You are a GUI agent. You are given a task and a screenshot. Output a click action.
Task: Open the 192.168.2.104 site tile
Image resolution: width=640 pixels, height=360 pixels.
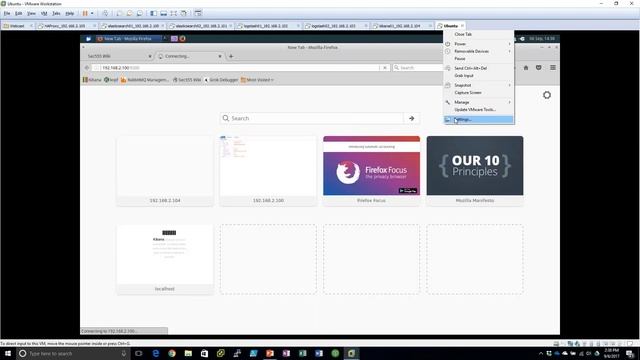pos(165,171)
